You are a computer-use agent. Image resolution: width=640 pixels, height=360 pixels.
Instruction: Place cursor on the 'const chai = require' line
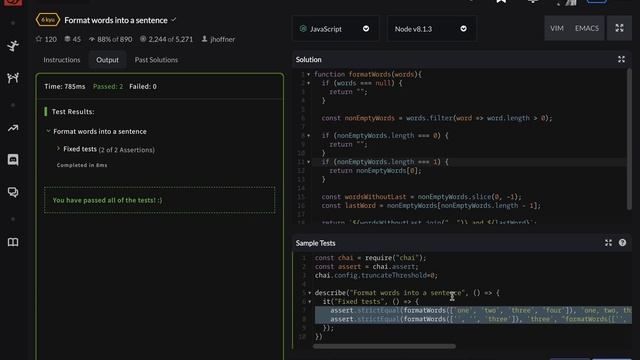[370, 258]
